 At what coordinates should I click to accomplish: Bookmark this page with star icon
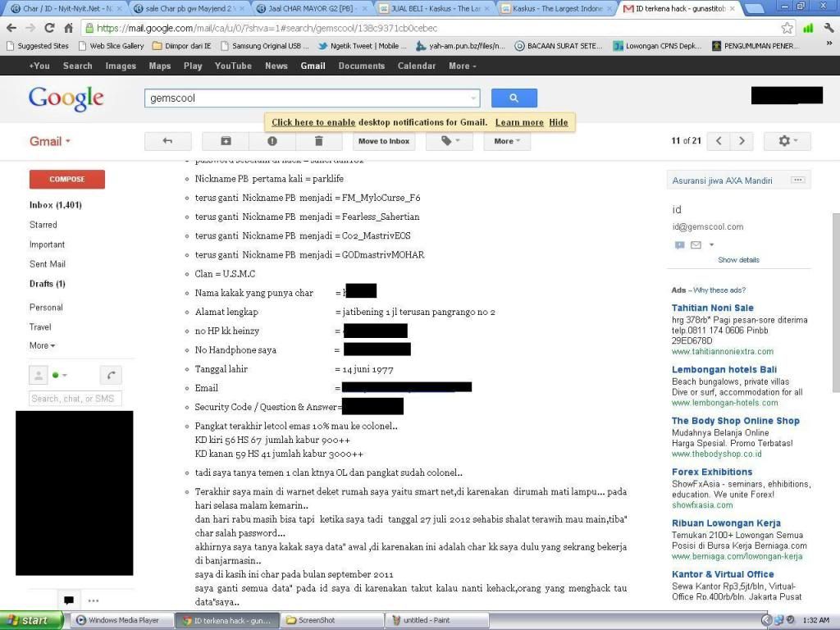click(787, 28)
